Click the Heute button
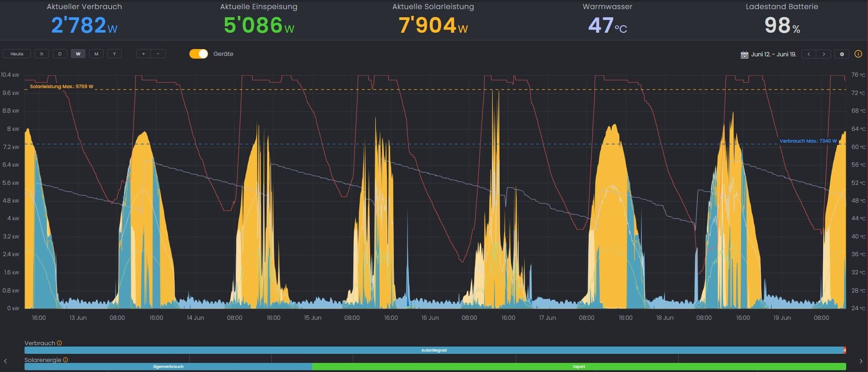868x372 pixels. (x=17, y=54)
